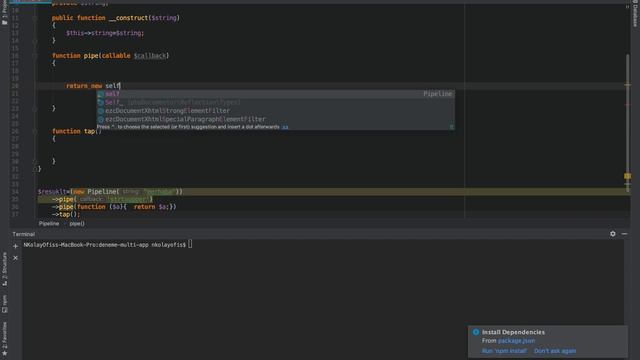Open the Favorites tool window tab

[x=4, y=339]
